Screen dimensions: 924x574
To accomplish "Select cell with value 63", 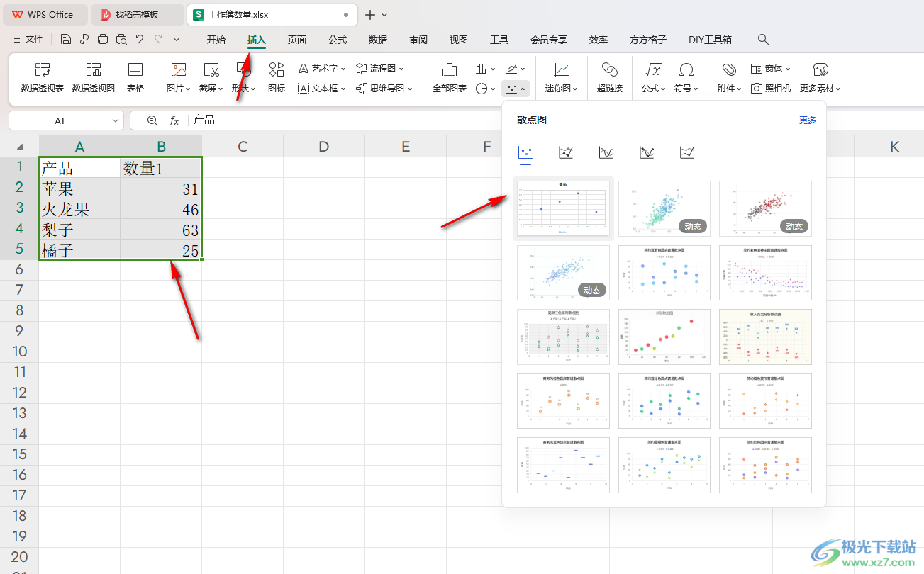I will 161,230.
